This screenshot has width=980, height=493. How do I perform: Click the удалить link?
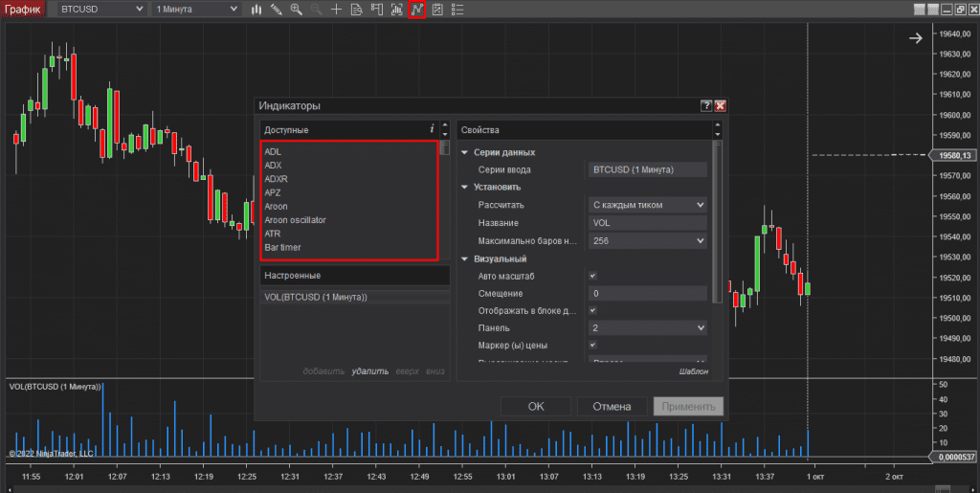(x=370, y=371)
